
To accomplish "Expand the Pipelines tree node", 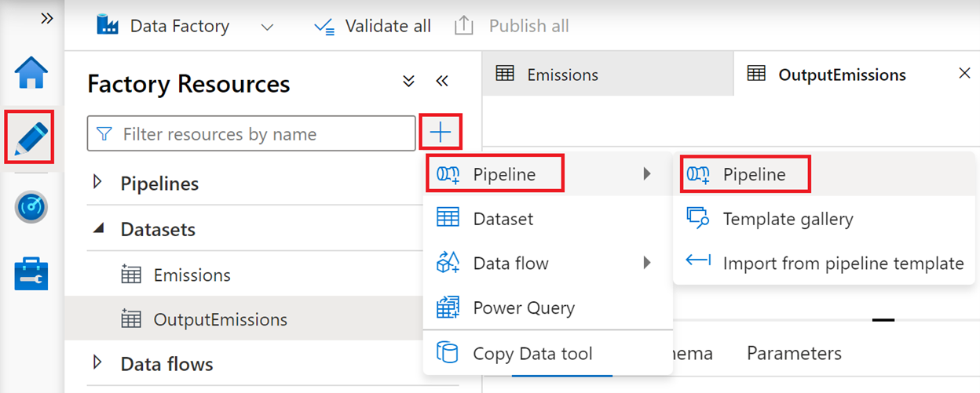I will (x=98, y=182).
